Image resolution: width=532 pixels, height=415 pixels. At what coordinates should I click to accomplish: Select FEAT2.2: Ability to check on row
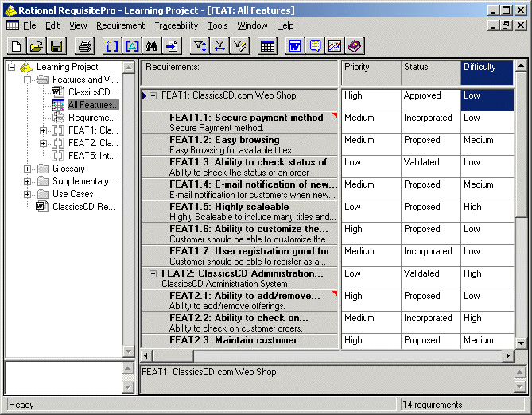(239, 323)
